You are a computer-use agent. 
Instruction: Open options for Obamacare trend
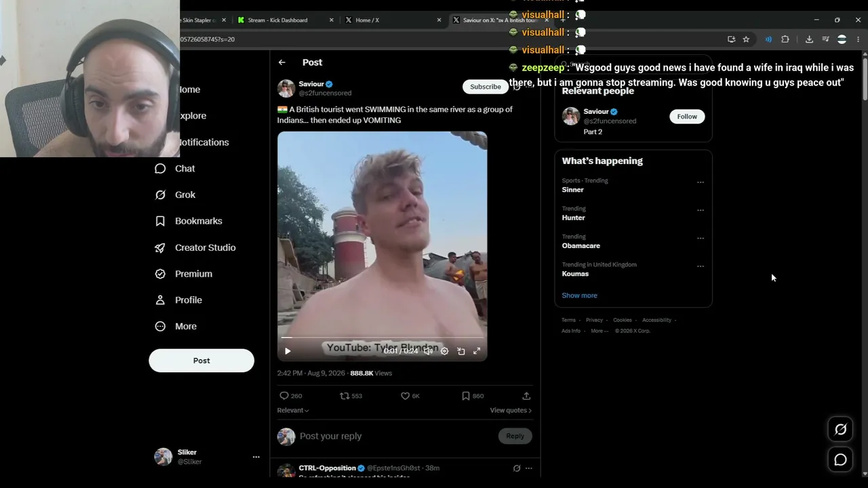tap(701, 239)
